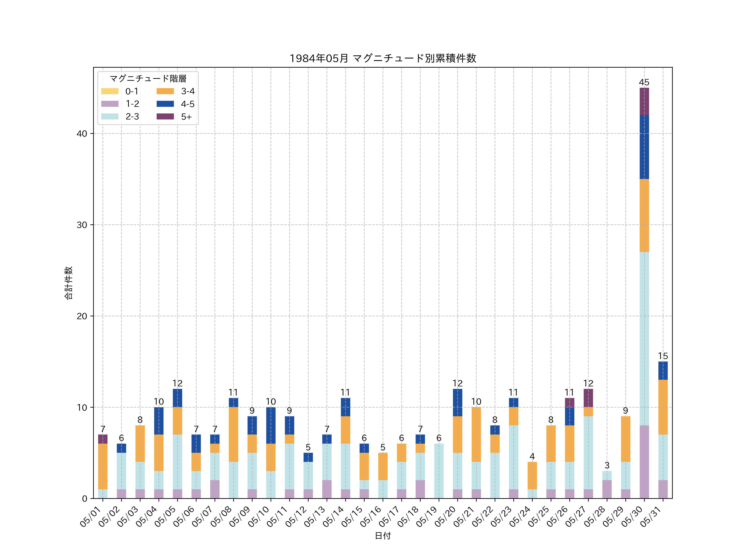The image size is (747, 560).
Task: Click the 1-2 legend color swatch
Action: (x=110, y=104)
